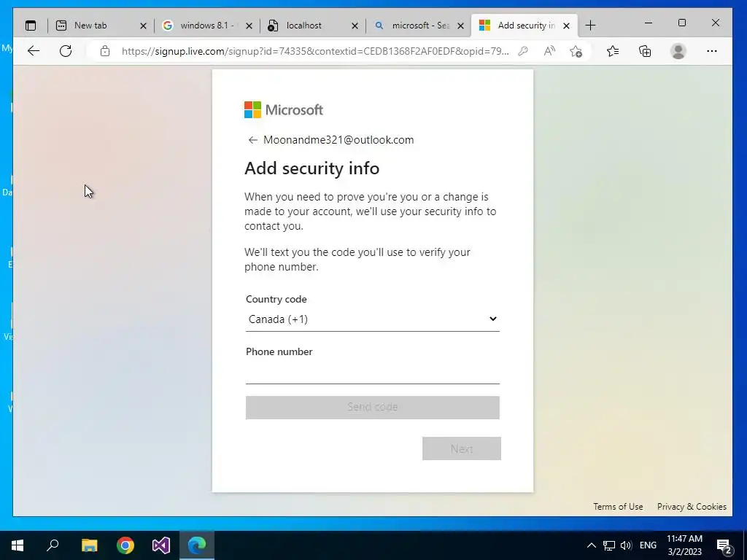The width and height of the screenshot is (747, 560).
Task: Maximize the Edge window
Action: (x=682, y=23)
